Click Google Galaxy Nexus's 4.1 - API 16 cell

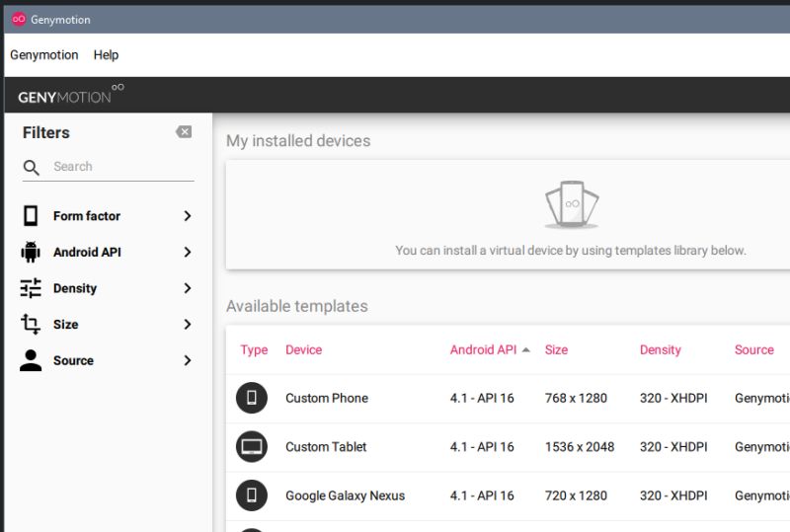(482, 495)
